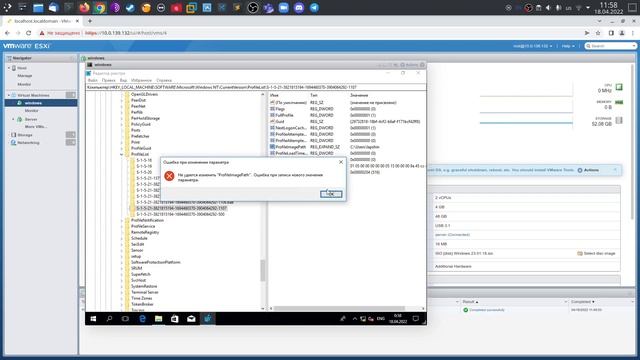Open Firefox from top panel

pyautogui.click(x=84, y=7)
